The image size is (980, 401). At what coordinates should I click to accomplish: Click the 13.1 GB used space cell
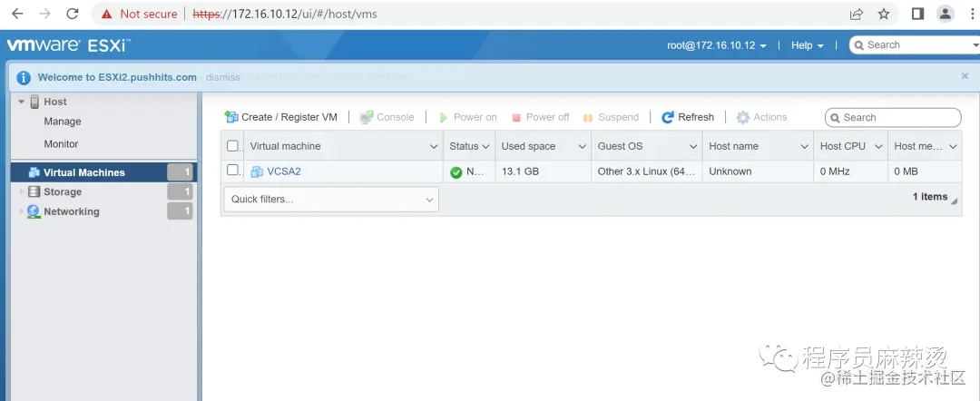coord(520,171)
